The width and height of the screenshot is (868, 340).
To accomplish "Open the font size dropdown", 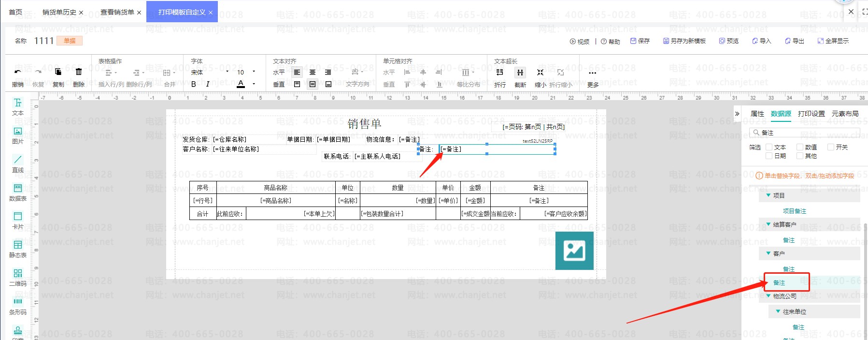I will pyautogui.click(x=246, y=72).
